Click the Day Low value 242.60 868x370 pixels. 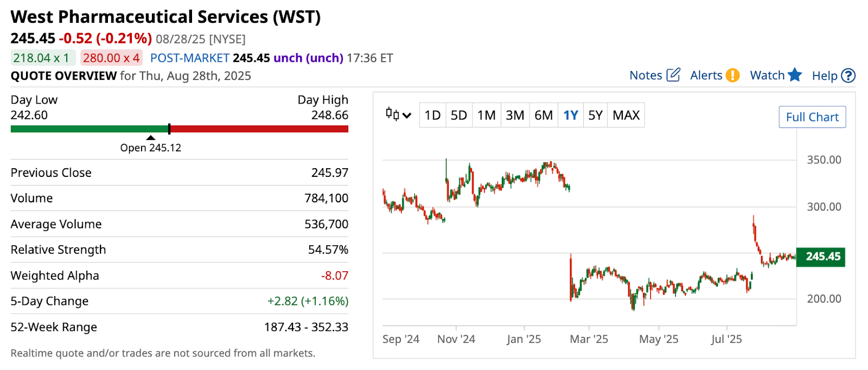[29, 115]
